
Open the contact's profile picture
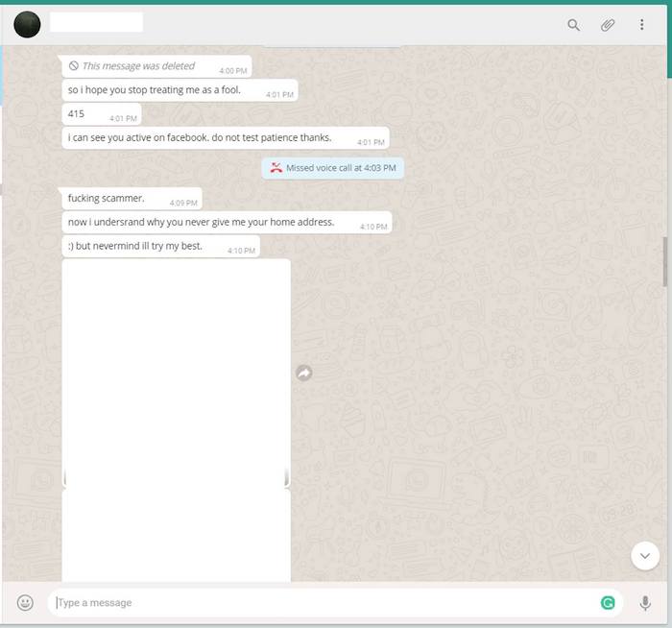[27, 25]
